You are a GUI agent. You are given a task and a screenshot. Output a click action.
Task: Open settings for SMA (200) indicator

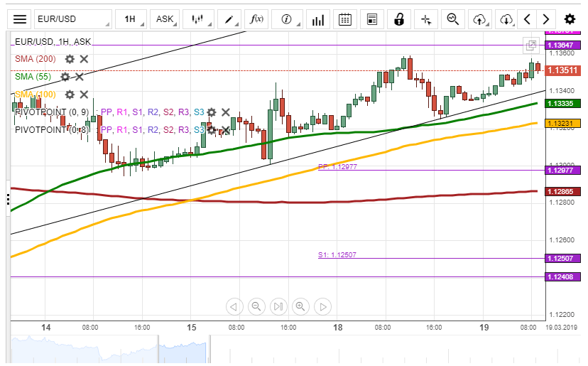click(70, 59)
